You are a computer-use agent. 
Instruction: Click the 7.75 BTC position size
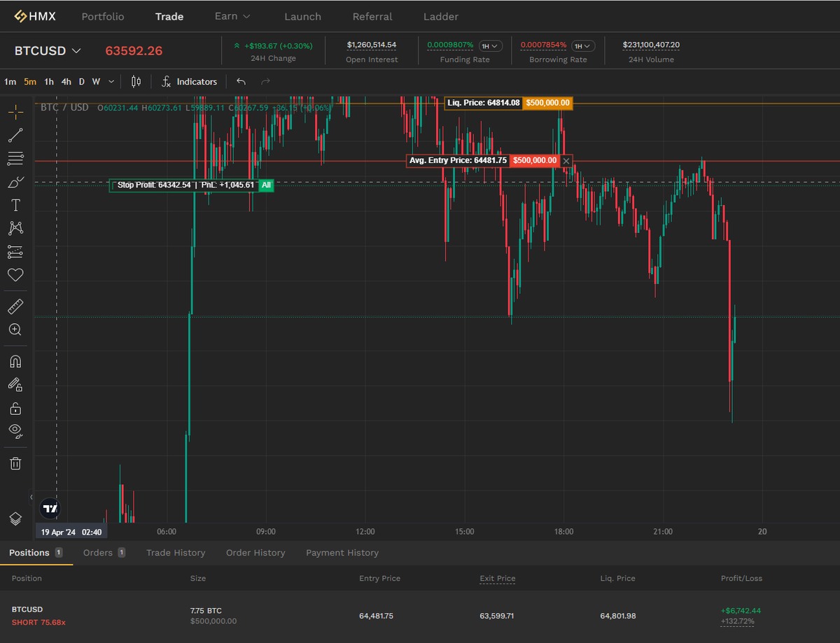[206, 611]
